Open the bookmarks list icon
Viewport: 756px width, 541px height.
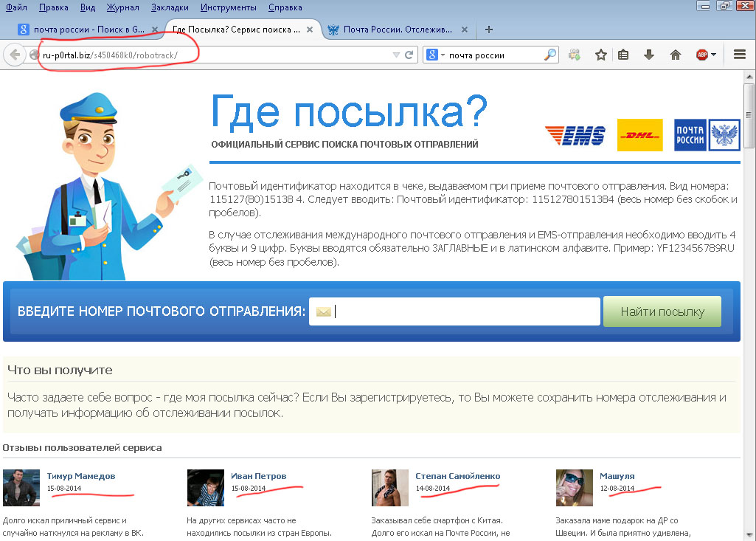[x=623, y=55]
